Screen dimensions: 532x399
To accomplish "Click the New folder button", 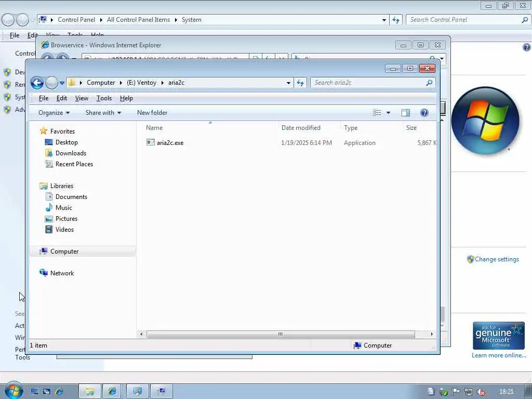I will point(152,113).
